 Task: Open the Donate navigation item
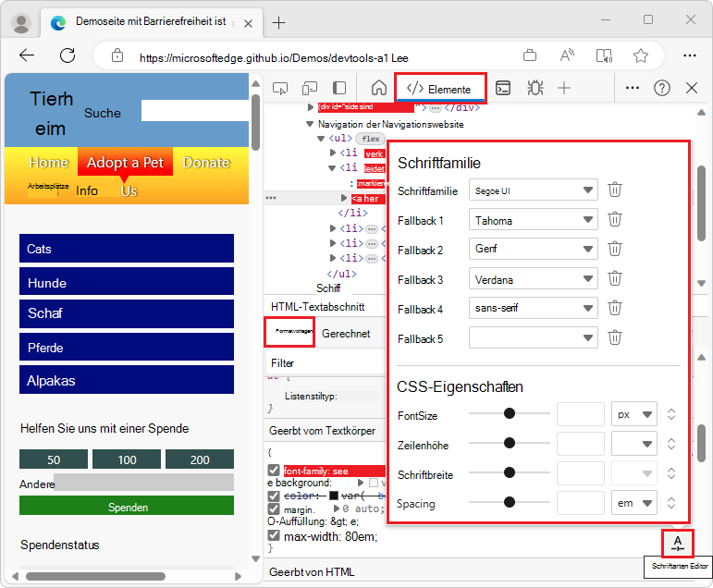(206, 163)
